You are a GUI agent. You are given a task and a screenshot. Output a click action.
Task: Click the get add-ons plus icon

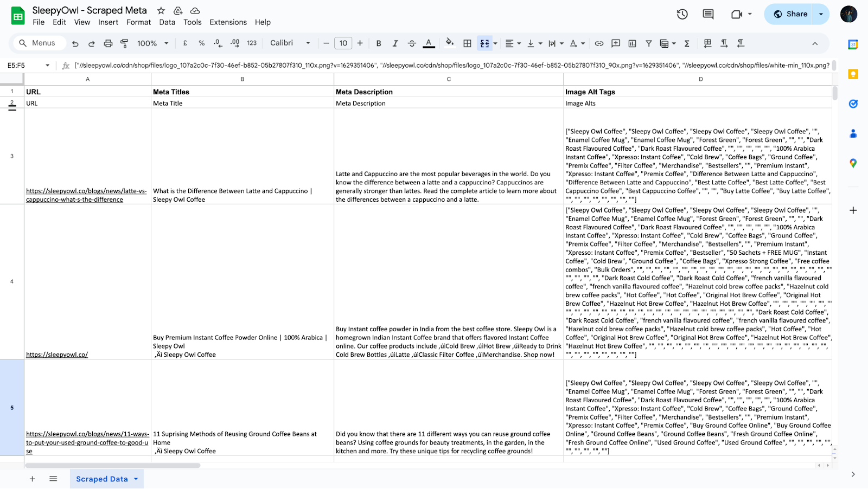pos(853,210)
